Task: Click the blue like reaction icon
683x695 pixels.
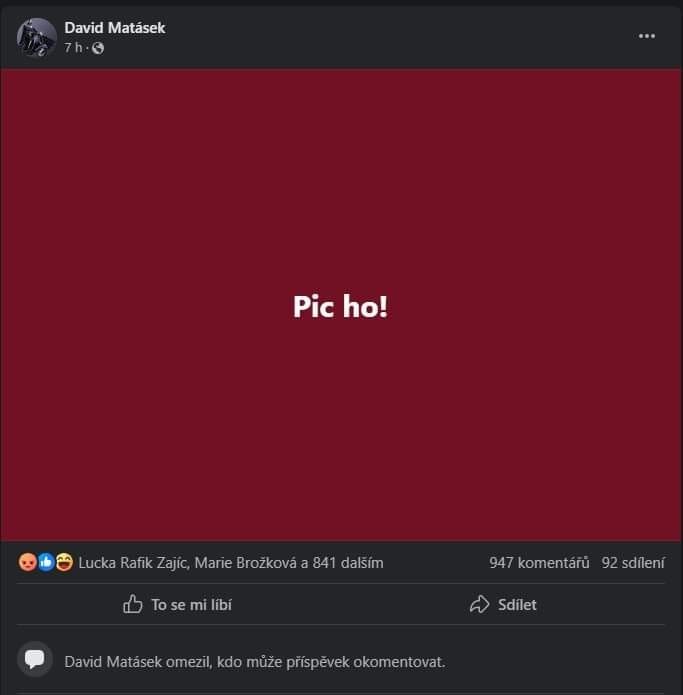Action: 45,562
